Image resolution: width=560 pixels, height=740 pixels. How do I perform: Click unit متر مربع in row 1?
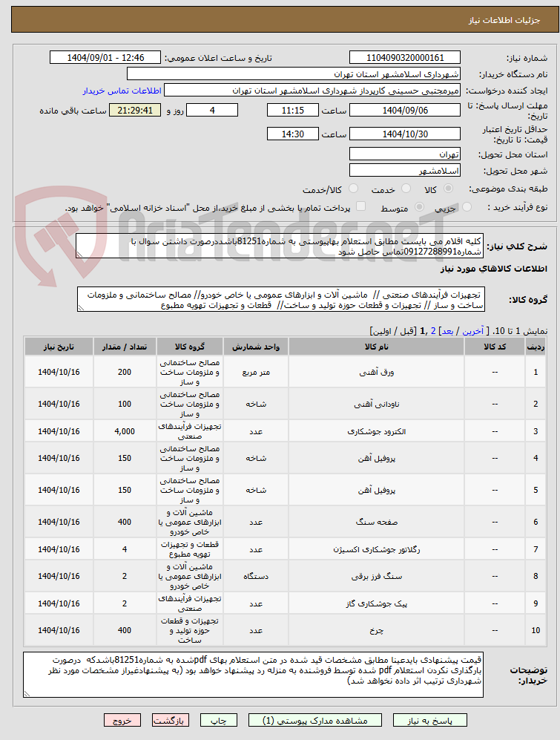[x=256, y=372]
